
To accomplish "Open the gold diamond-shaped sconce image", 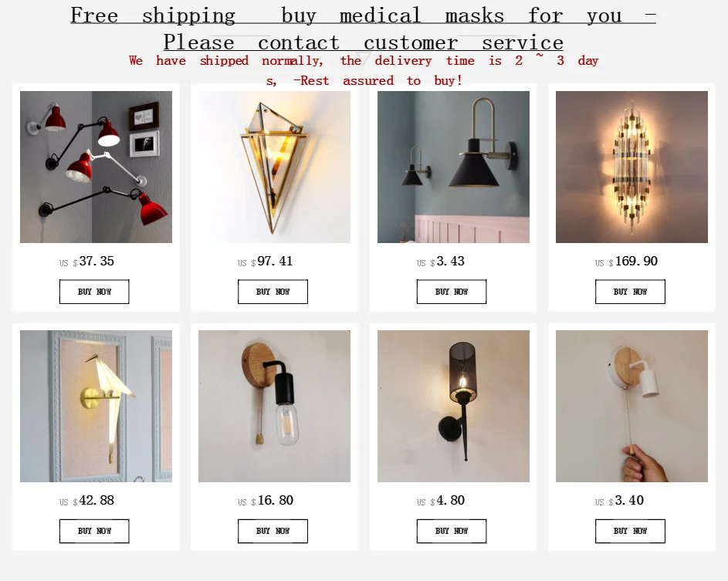I will coord(274,167).
